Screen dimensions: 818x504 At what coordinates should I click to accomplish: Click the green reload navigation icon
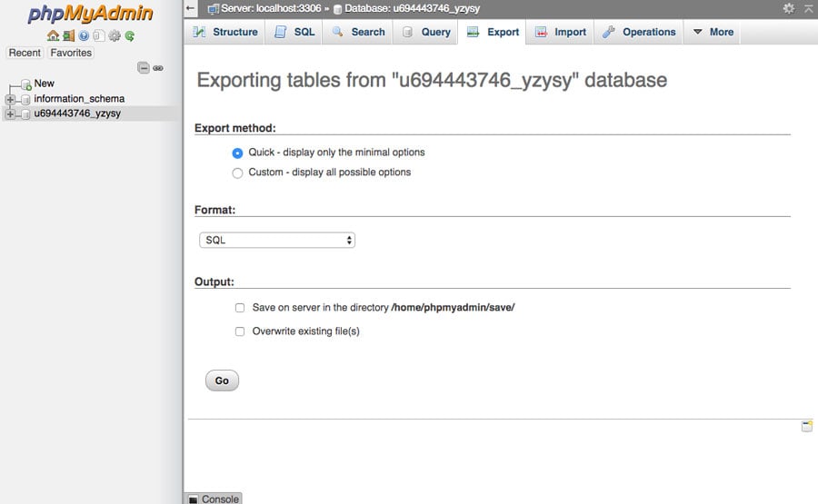(x=130, y=36)
